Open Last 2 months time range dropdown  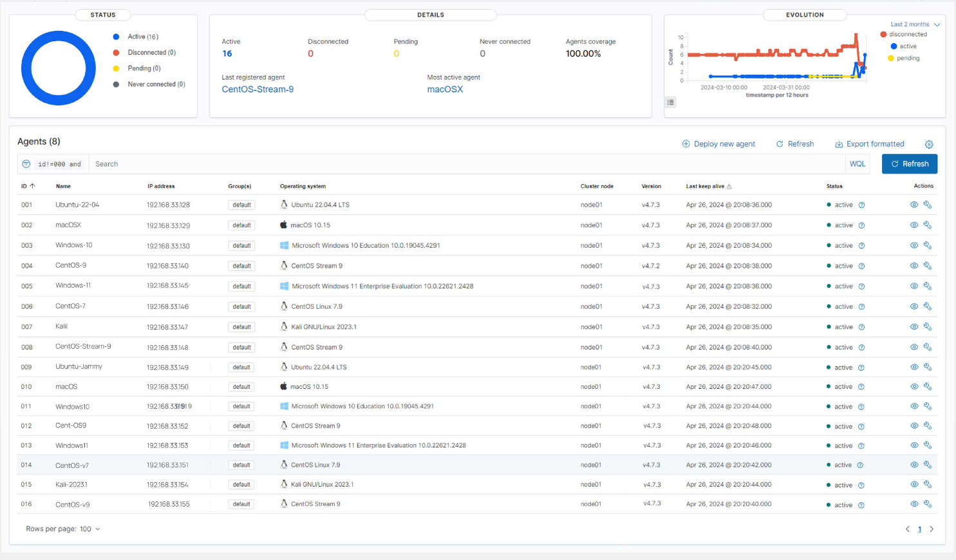(x=915, y=24)
